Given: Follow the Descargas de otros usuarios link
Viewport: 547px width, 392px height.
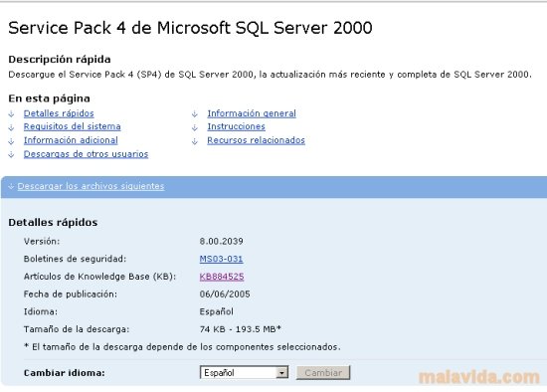Looking at the screenshot, I should (x=86, y=154).
